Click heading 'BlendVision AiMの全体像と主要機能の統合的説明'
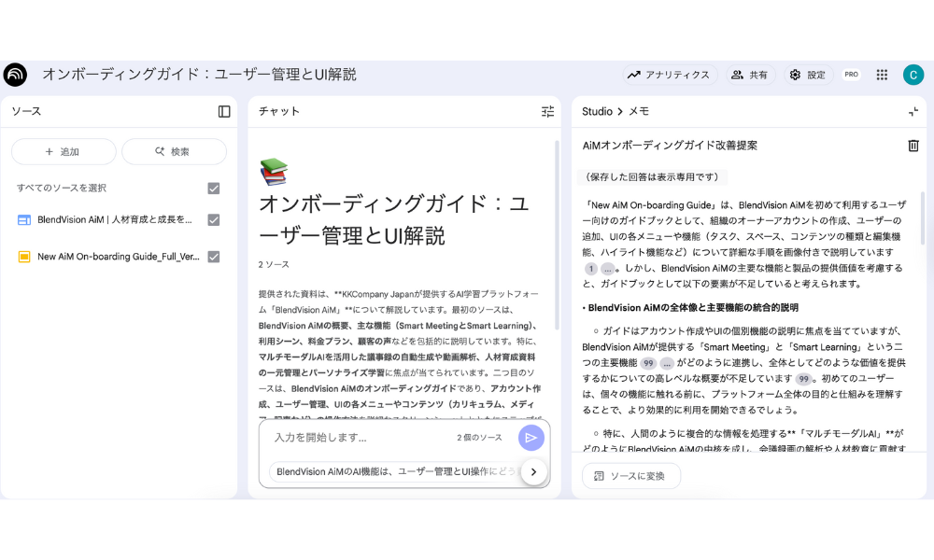 pyautogui.click(x=693, y=308)
